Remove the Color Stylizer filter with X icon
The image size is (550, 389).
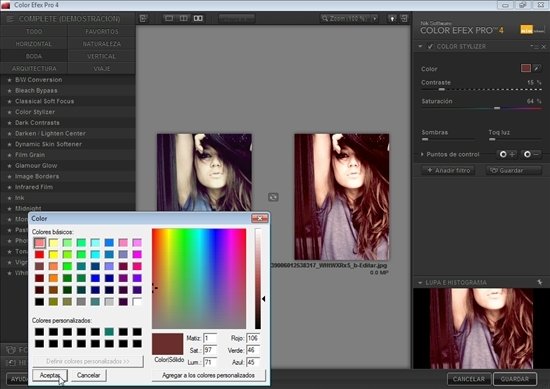tap(544, 47)
